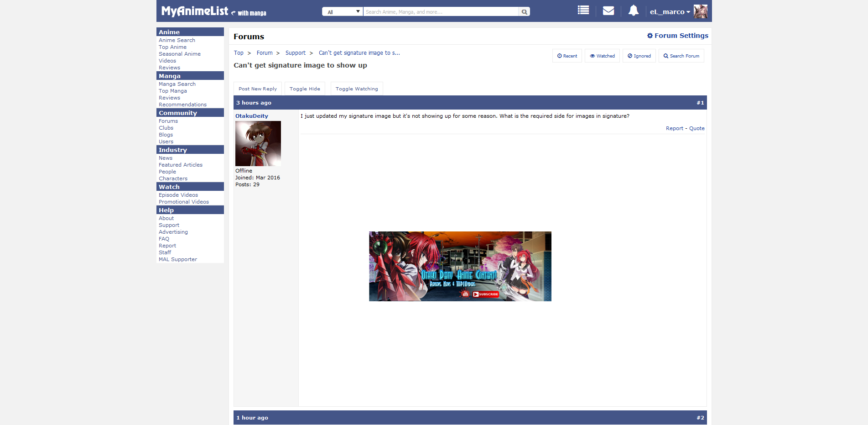This screenshot has height=425, width=868.
Task: Quote OtakuDeity's post
Action: 696,128
